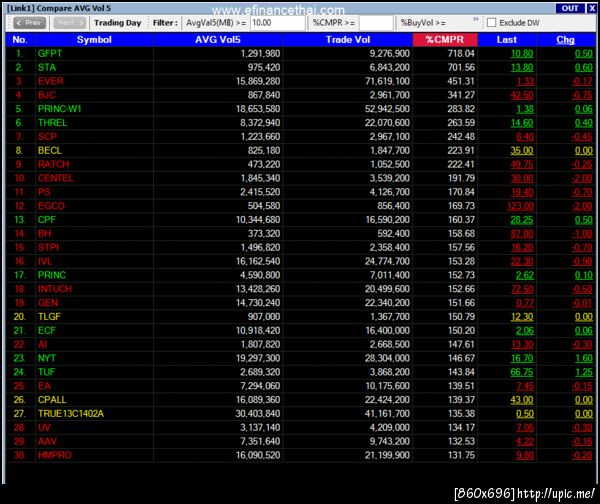
Task: Click GFPT last price 10.80
Action: [x=522, y=54]
